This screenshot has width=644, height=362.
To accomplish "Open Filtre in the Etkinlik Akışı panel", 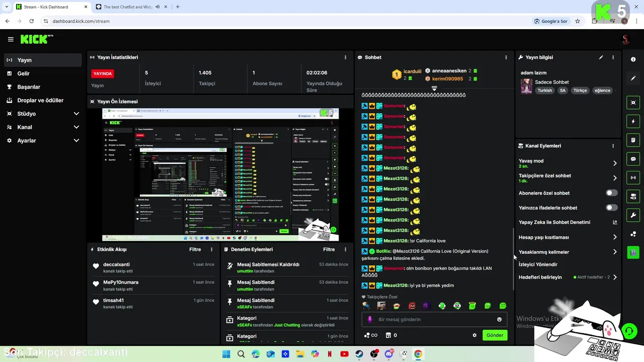I will click(x=195, y=249).
